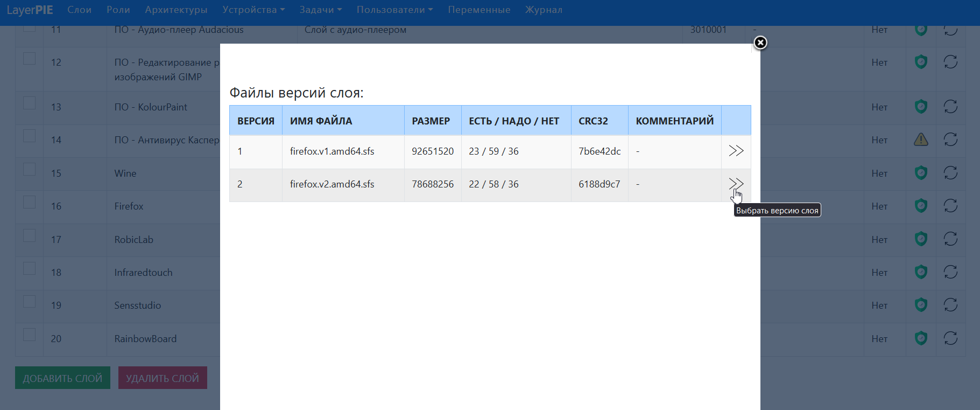Image resolution: width=980 pixels, height=410 pixels.
Task: Click the УДАЛИТЬ СЛОЙ button
Action: point(163,378)
